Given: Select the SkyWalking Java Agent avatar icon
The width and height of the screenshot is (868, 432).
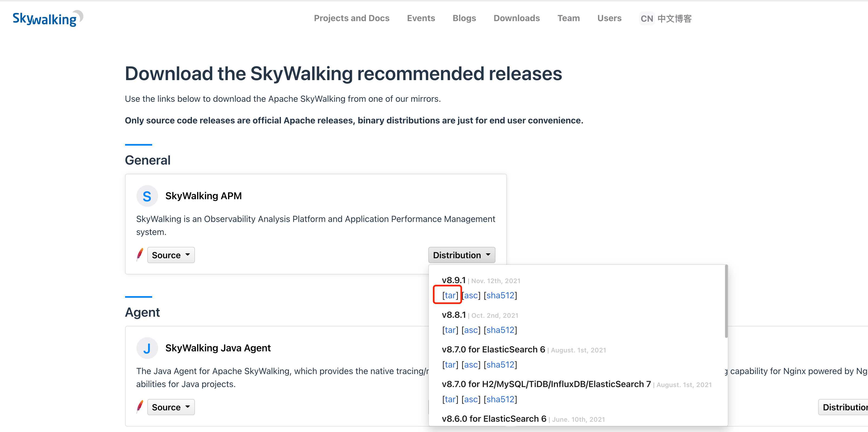Looking at the screenshot, I should 147,348.
